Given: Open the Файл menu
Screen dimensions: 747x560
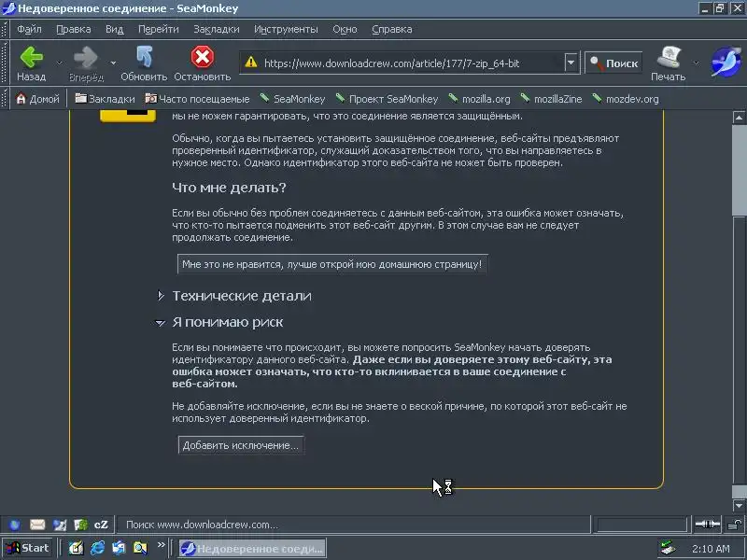Looking at the screenshot, I should [29, 29].
